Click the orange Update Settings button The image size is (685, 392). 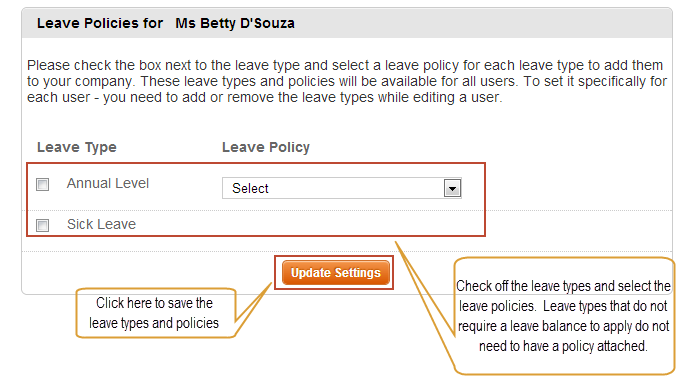pyautogui.click(x=336, y=273)
